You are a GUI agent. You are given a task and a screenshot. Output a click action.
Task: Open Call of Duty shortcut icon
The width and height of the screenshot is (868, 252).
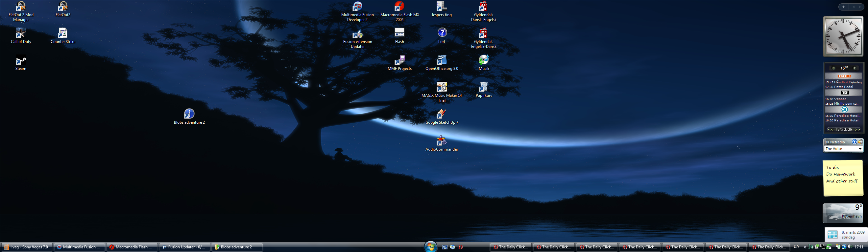coord(21,34)
